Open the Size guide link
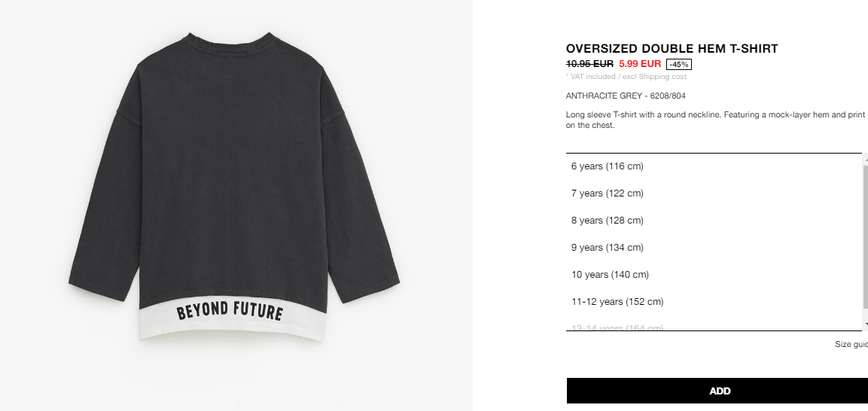This screenshot has width=868, height=411. 851,344
